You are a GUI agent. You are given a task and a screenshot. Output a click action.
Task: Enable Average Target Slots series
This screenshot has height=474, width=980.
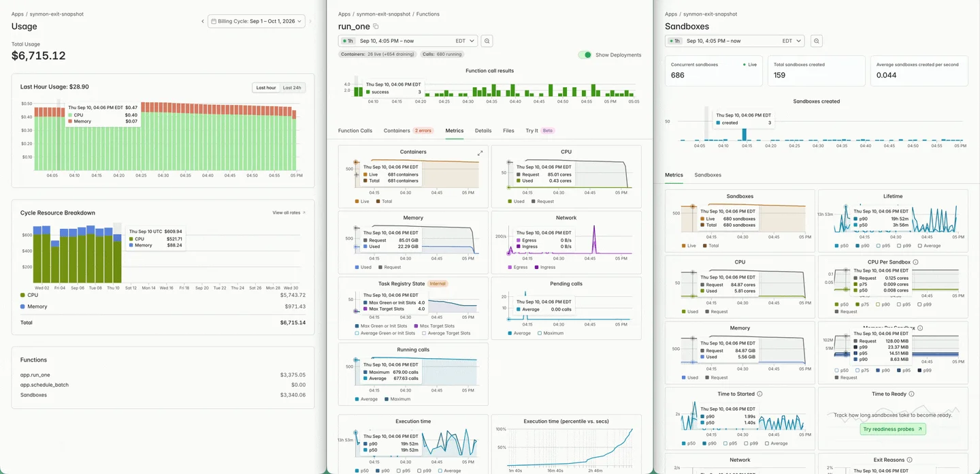pyautogui.click(x=425, y=333)
